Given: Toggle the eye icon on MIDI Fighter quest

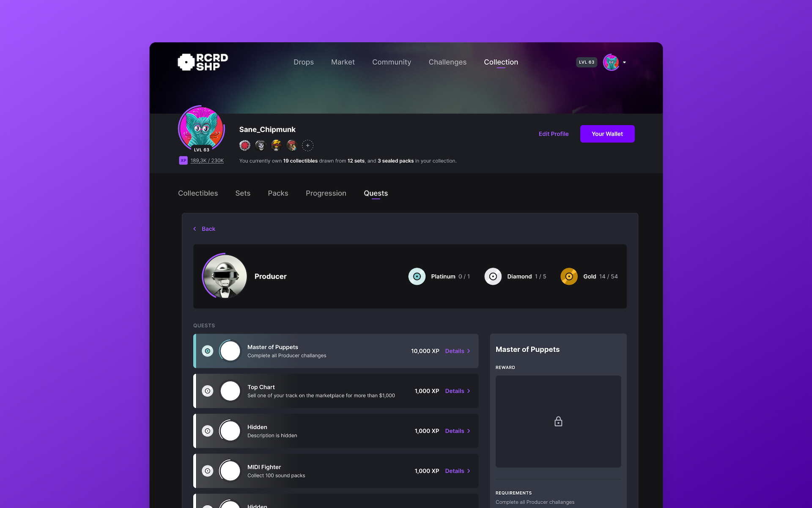Looking at the screenshot, I should click(x=208, y=471).
